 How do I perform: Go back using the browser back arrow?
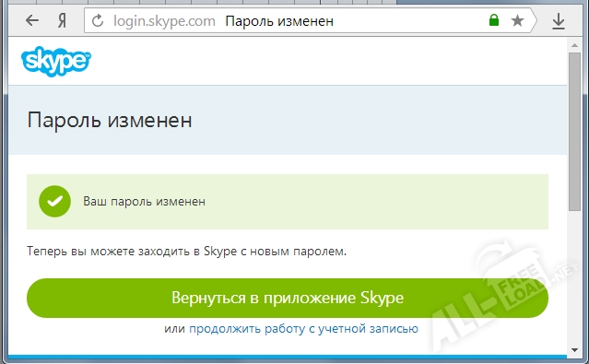coord(32,20)
